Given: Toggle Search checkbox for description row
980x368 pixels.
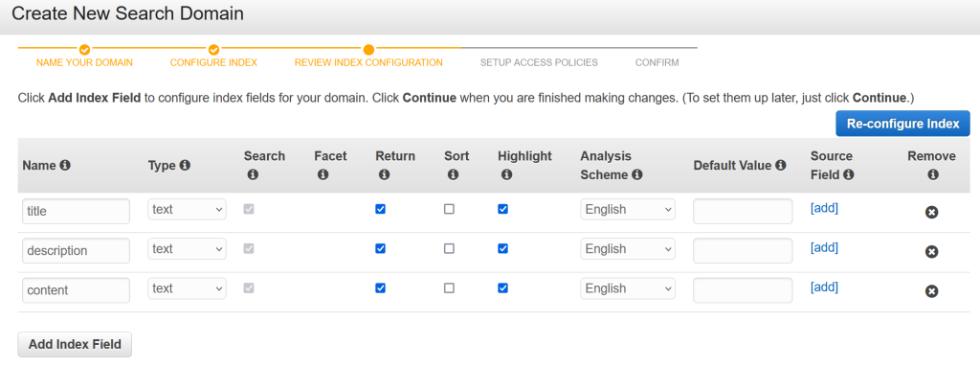Looking at the screenshot, I should [249, 248].
